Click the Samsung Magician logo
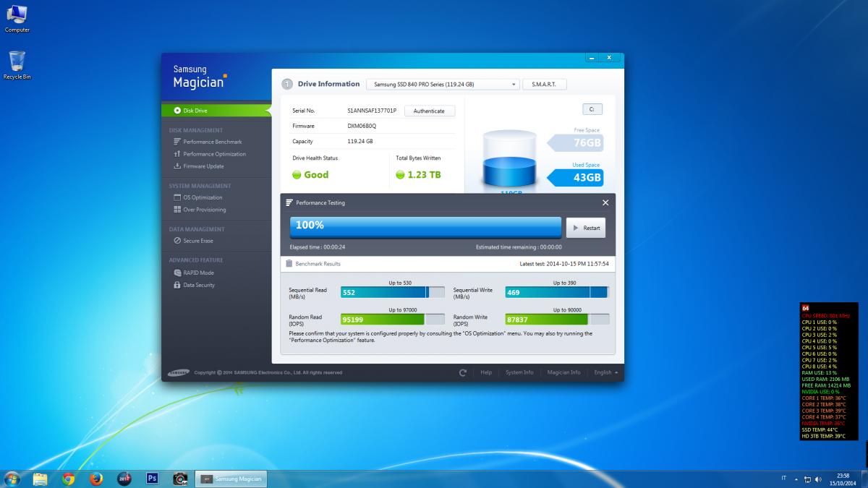 (x=200, y=77)
